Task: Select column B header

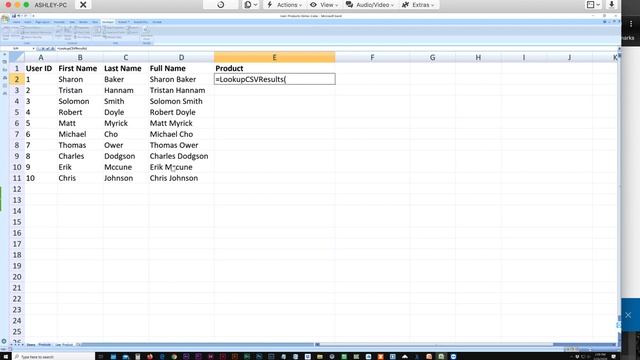Action: (80, 58)
